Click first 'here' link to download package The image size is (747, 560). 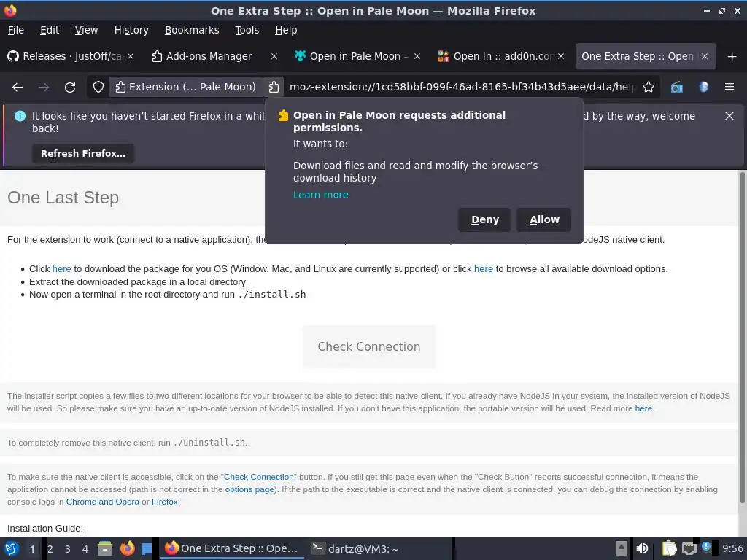point(61,269)
